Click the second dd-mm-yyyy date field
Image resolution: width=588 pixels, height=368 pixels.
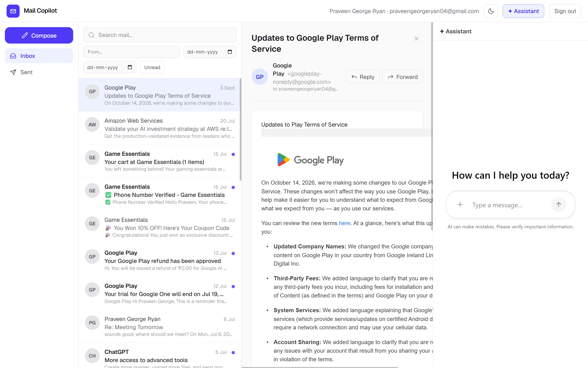[110, 67]
